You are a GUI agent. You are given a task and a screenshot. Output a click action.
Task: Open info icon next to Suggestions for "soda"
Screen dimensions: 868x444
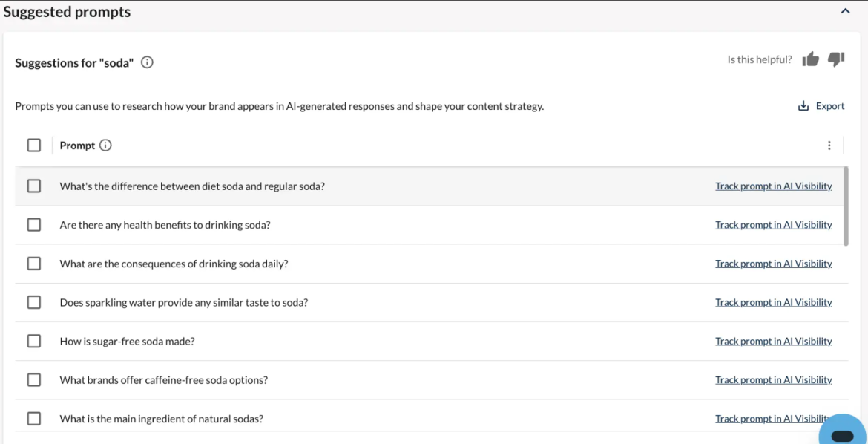coord(147,62)
